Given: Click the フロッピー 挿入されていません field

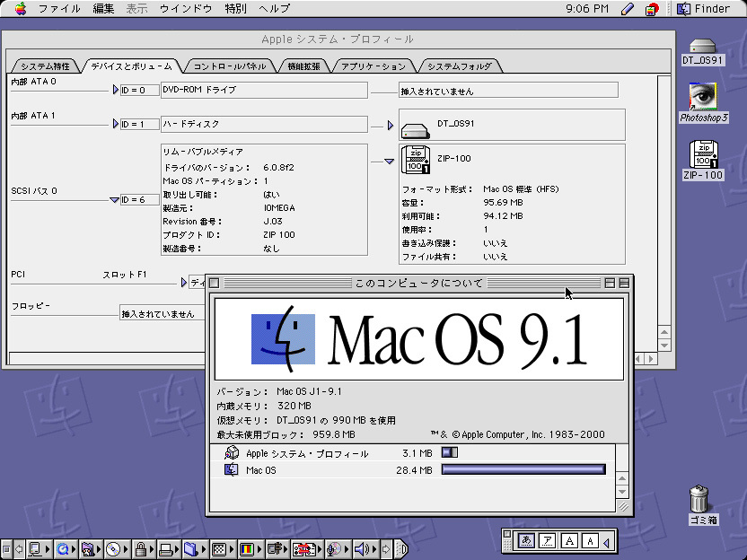Looking at the screenshot, I should point(162,313).
